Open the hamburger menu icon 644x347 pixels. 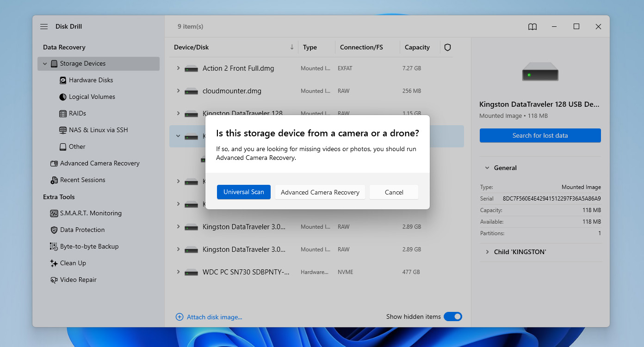click(44, 27)
